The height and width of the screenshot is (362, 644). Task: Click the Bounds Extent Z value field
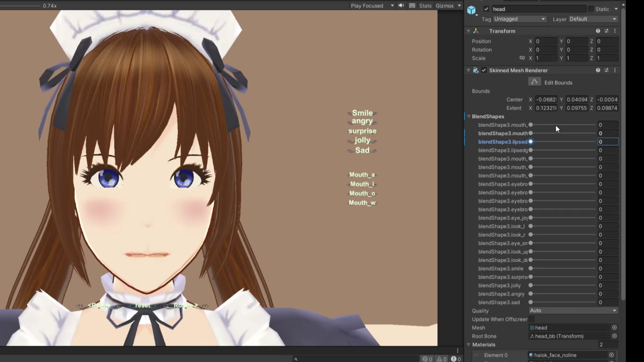click(x=607, y=108)
